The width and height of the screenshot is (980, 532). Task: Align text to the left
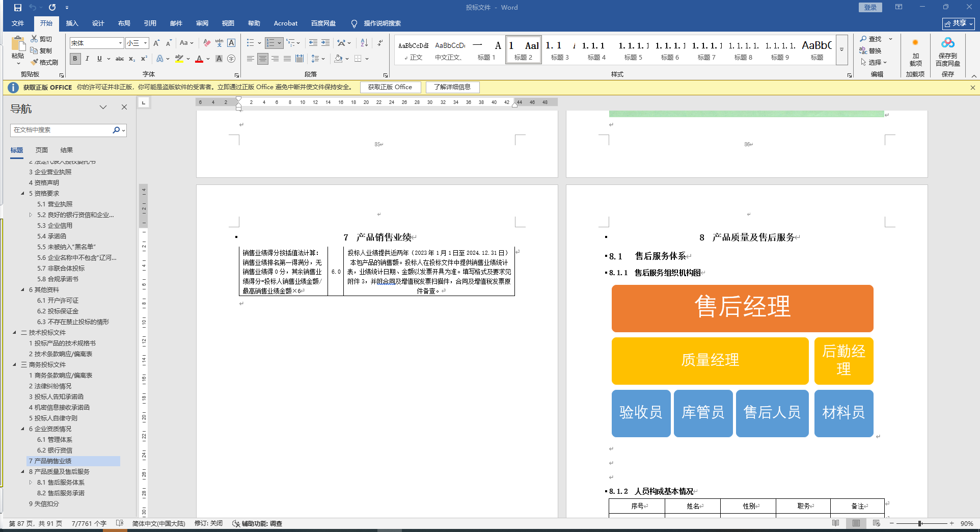click(x=250, y=59)
